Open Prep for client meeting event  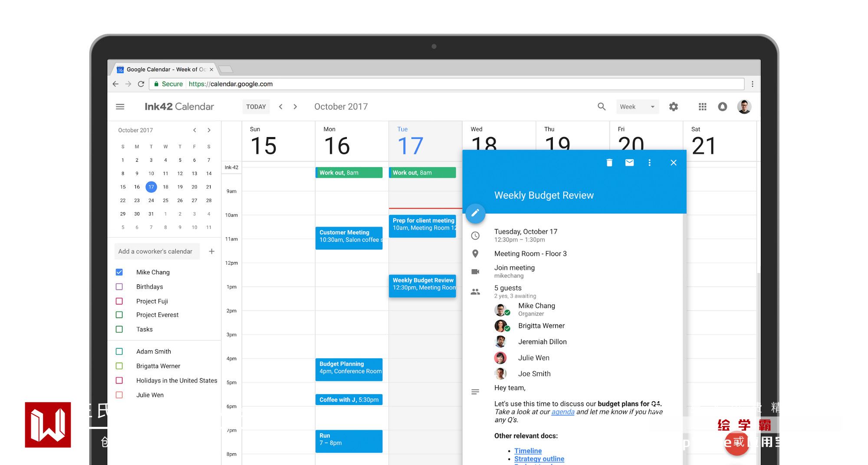422,226
